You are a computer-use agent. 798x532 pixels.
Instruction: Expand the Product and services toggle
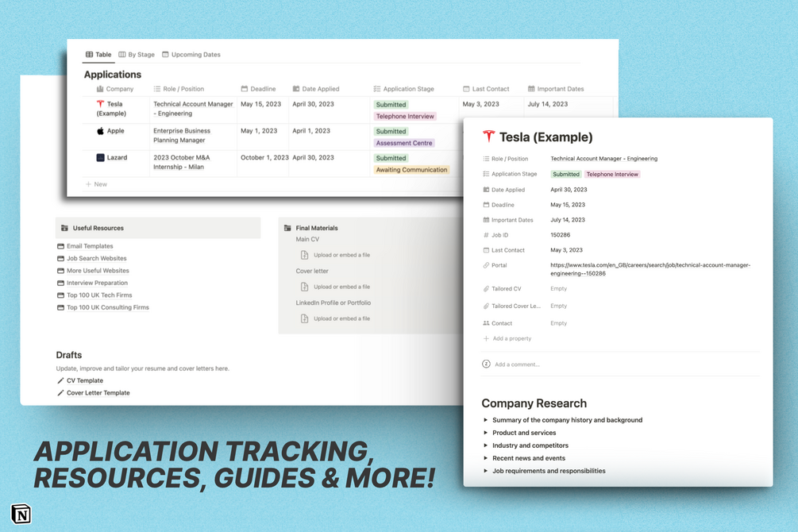click(485, 433)
